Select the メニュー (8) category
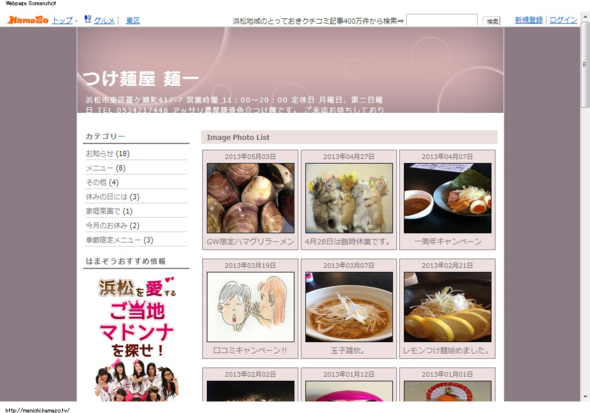 coord(106,168)
